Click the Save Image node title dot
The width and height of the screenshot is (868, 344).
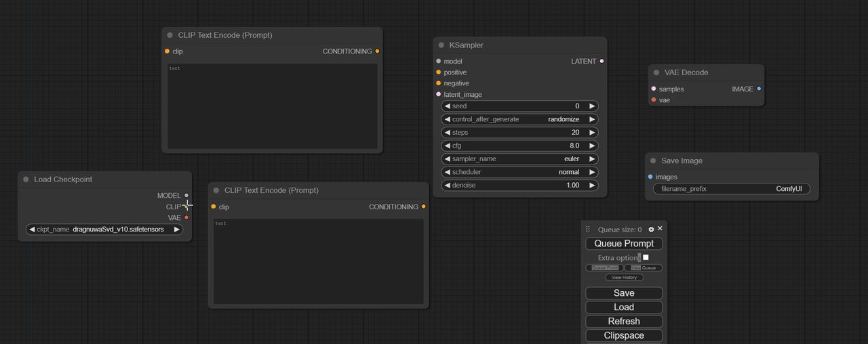coord(653,161)
